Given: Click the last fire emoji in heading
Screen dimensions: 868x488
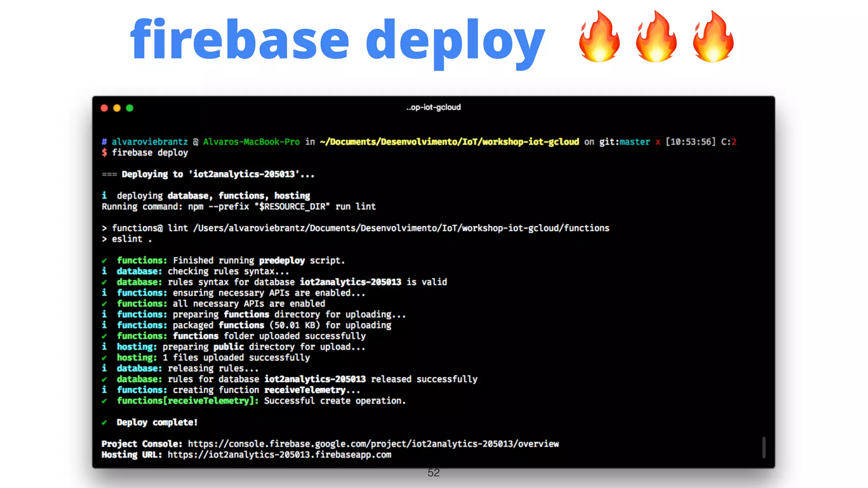Looking at the screenshot, I should pos(713,37).
